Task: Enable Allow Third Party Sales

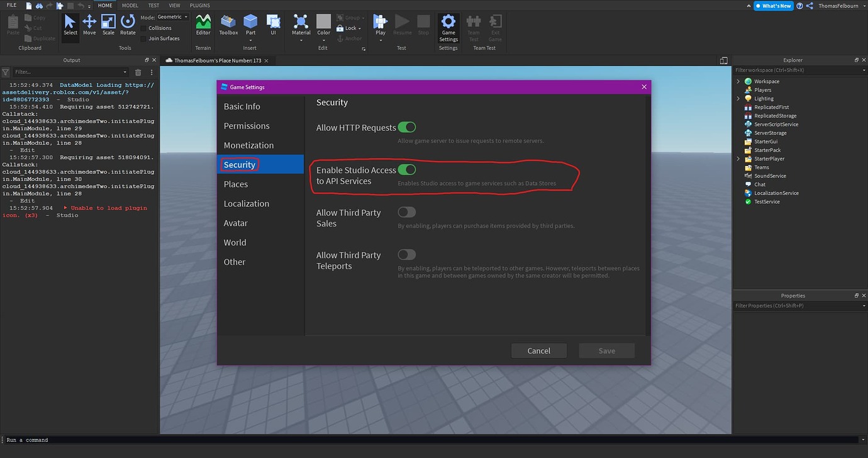Action: pos(407,212)
